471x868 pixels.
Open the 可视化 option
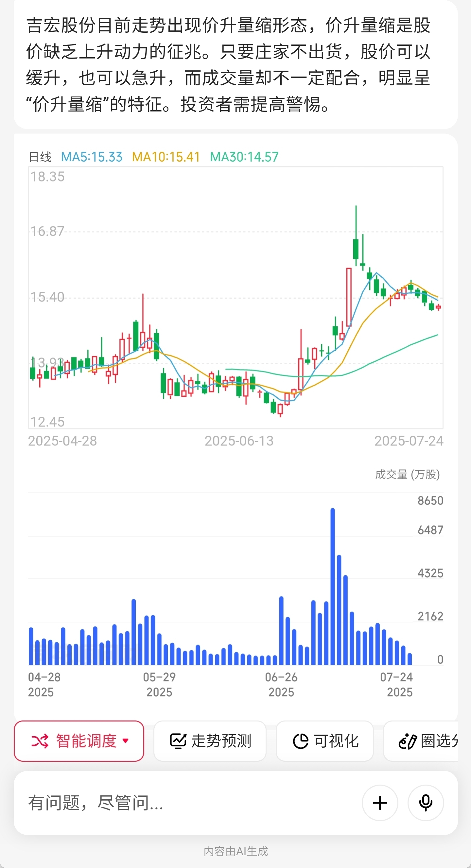pos(324,741)
